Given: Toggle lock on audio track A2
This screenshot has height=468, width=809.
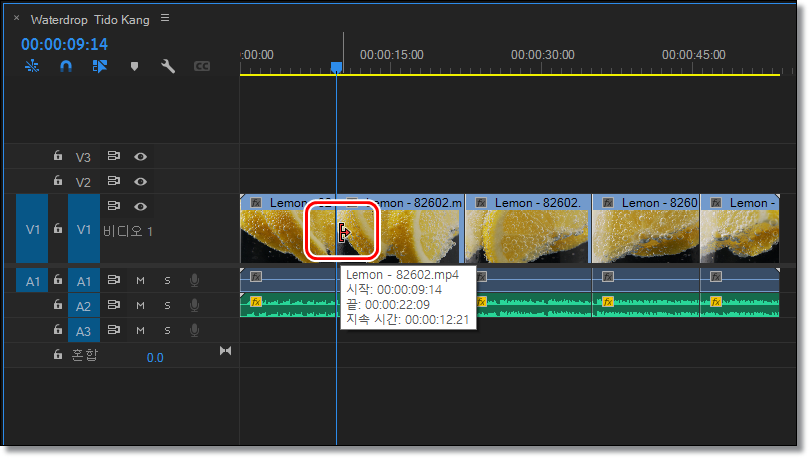Looking at the screenshot, I should 58,305.
